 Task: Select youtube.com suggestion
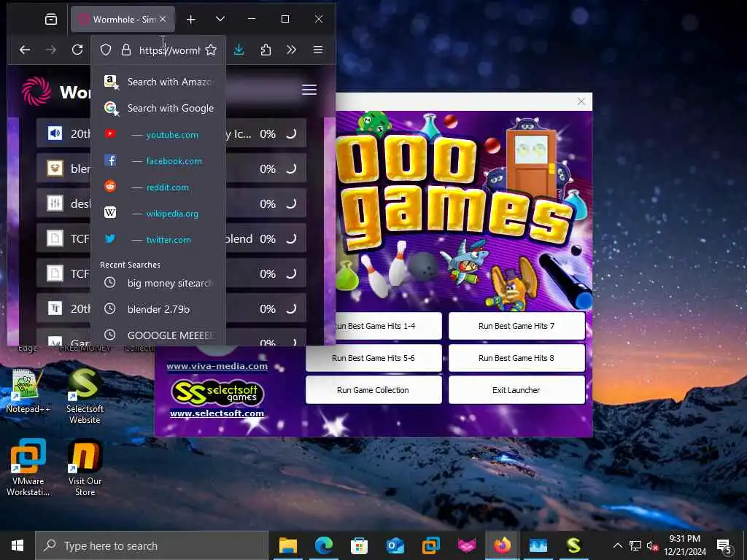pos(158,135)
